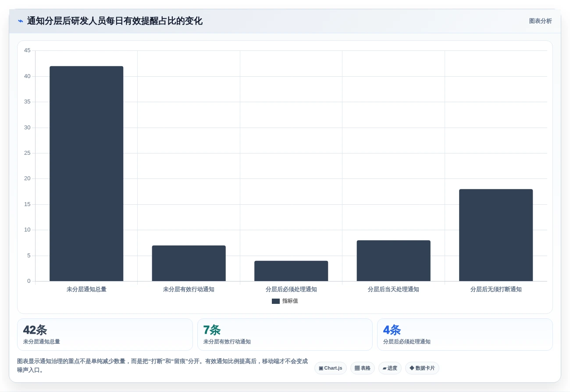Open the 42条 data card
The height and width of the screenshot is (392, 570).
pyautogui.click(x=105, y=335)
